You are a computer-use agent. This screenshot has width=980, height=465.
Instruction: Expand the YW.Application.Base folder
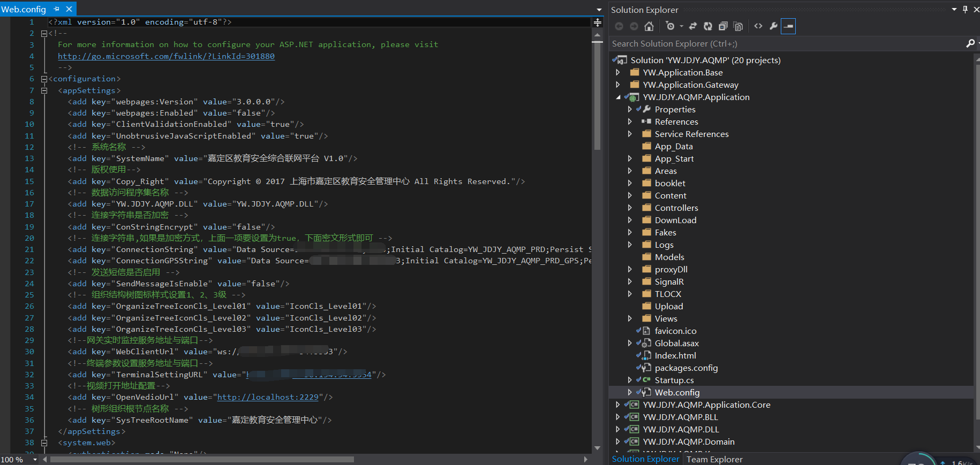coord(618,72)
